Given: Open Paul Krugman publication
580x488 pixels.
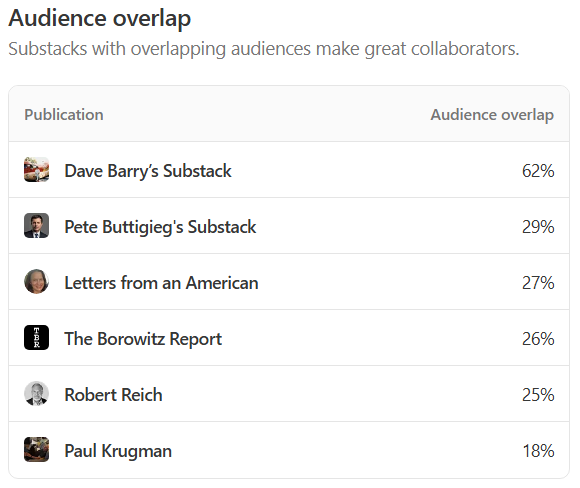Looking at the screenshot, I should coord(118,451).
